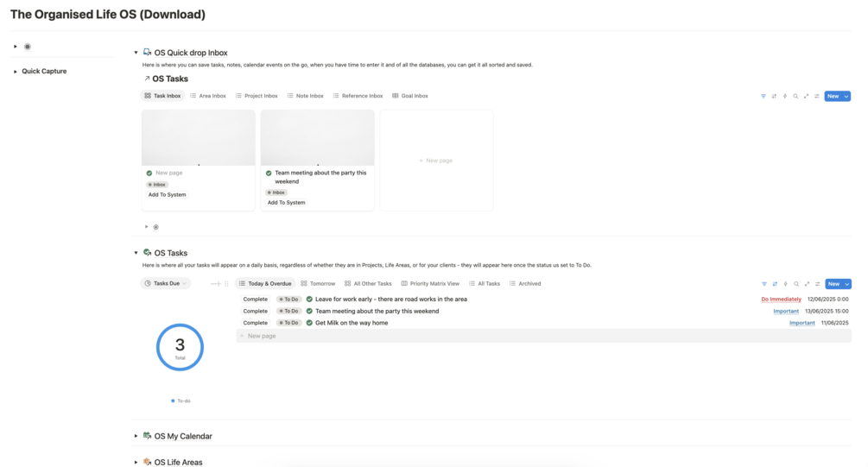Click search icon in lower OS Tasks toolbar

pyautogui.click(x=796, y=284)
